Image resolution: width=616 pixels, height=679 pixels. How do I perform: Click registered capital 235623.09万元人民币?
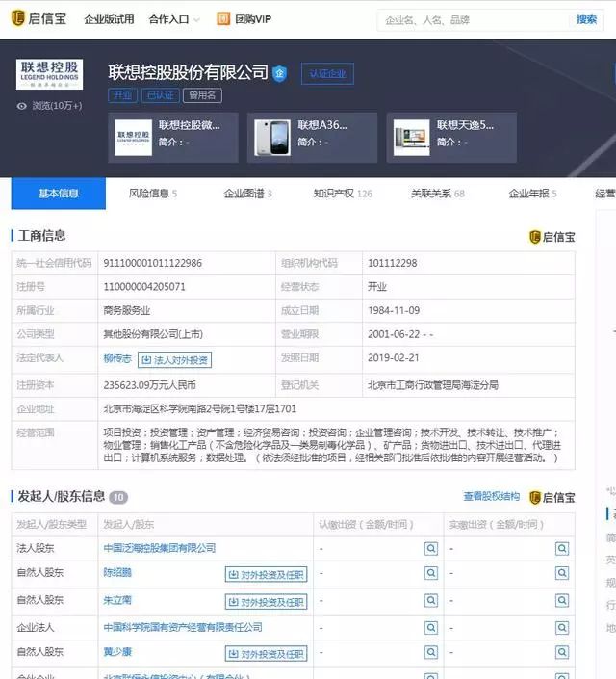[x=150, y=385]
